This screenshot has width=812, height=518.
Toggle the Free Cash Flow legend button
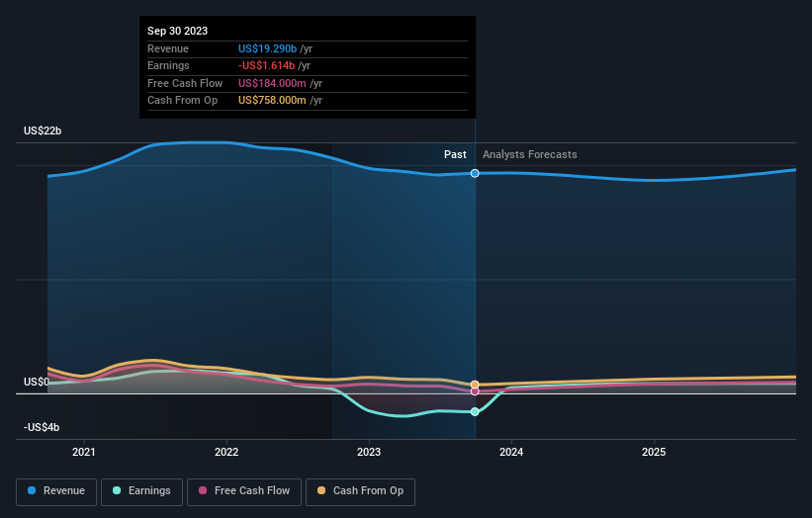point(244,491)
